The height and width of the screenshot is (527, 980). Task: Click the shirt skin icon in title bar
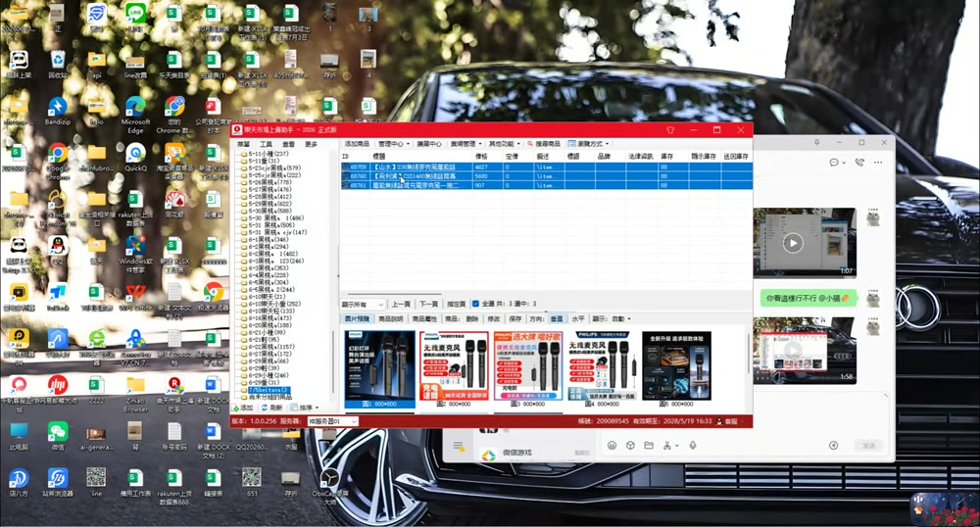[670, 130]
